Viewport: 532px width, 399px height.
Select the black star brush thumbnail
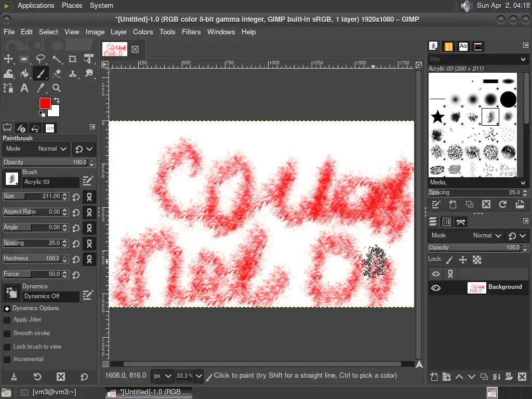click(x=437, y=117)
